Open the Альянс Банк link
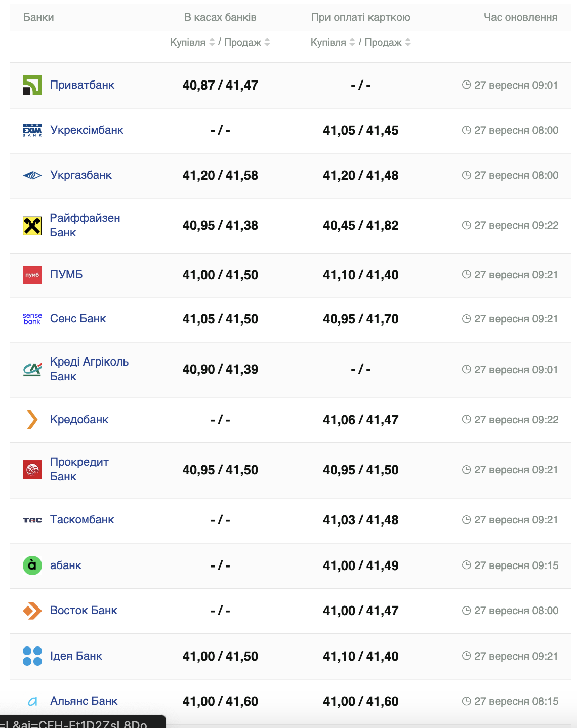 click(84, 701)
